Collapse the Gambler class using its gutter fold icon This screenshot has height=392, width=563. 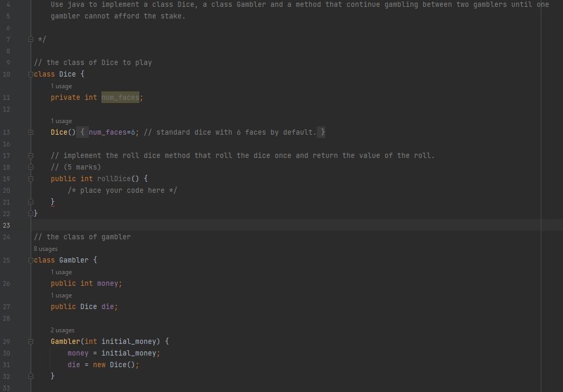click(x=31, y=260)
